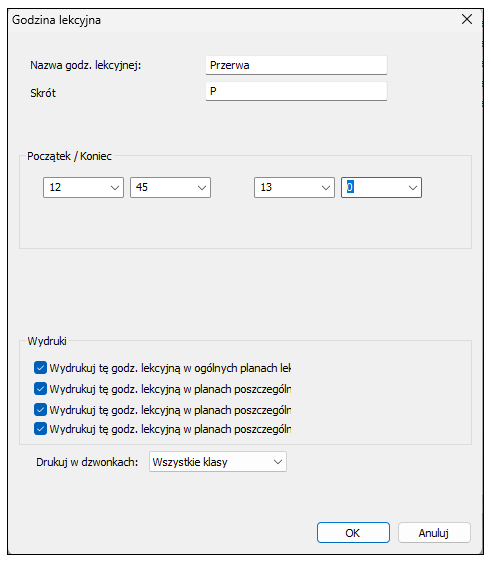
Task: Open the Drukuj w dzwonkach dropdown
Action: [x=218, y=462]
